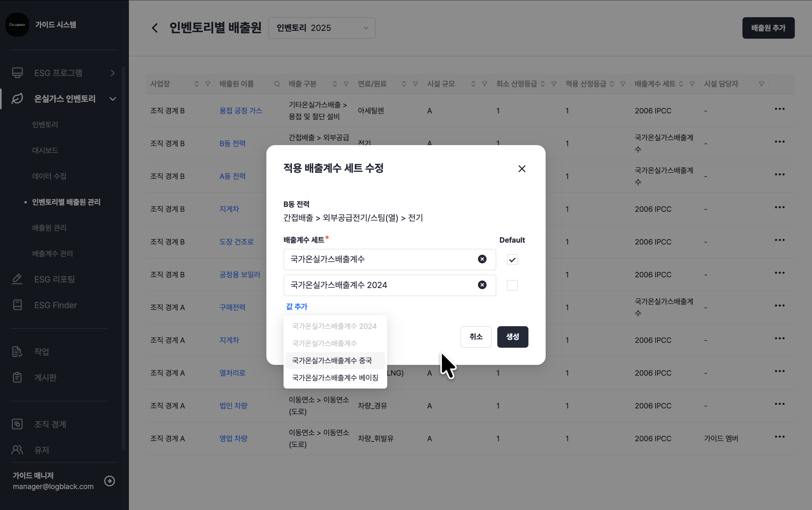The height and width of the screenshot is (510, 812).
Task: Clear the 국가온실가스배출계수 2024 field
Action: 482,285
